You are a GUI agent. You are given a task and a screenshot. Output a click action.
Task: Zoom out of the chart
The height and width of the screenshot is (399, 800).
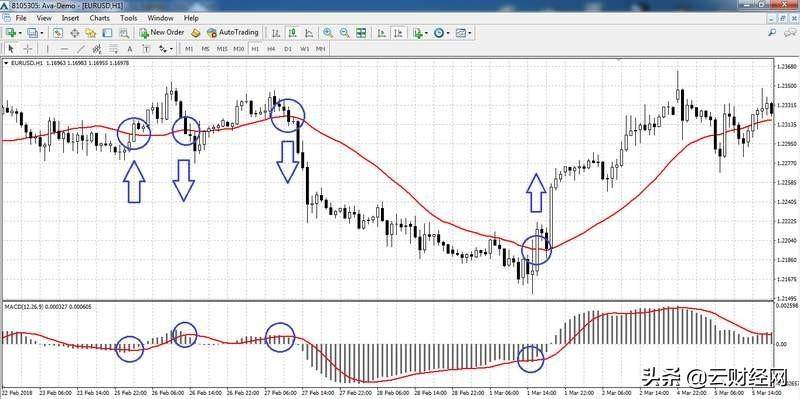[344, 33]
